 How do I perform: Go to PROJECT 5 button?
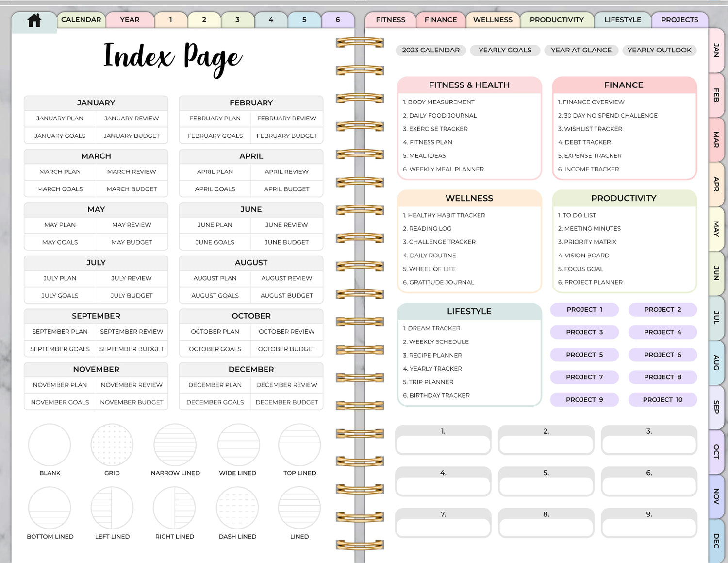point(584,355)
